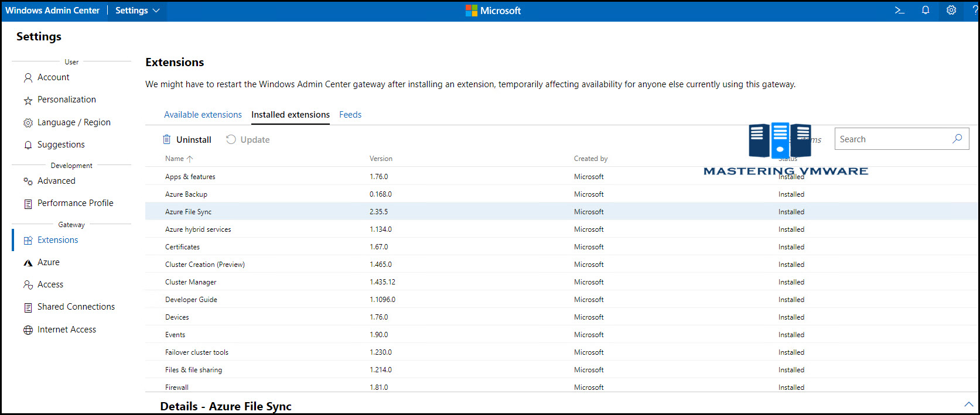Select the Azure hybrid services row

click(x=561, y=229)
